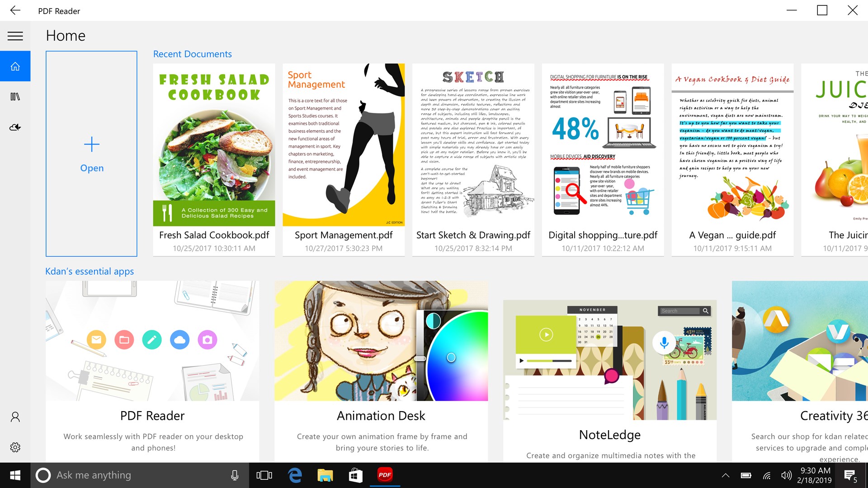Select the Home icon in sidebar
Viewport: 868px width, 488px height.
(x=15, y=66)
